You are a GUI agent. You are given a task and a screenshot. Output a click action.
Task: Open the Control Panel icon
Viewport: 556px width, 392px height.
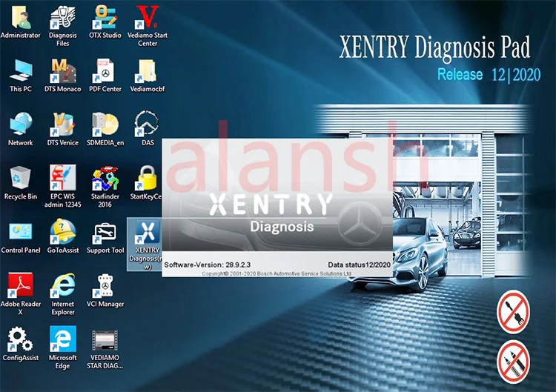click(x=21, y=237)
